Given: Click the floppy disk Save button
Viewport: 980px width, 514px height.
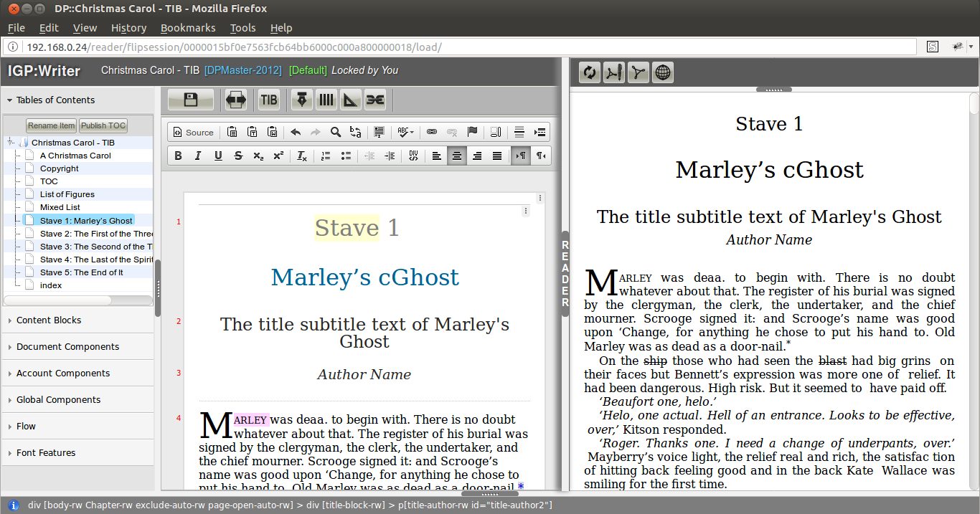Looking at the screenshot, I should pos(190,100).
